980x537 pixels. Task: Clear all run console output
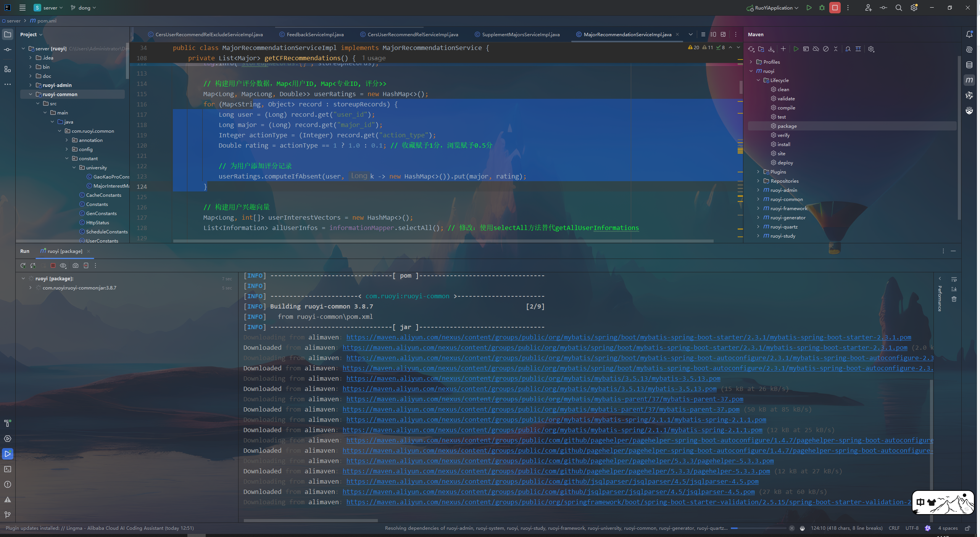(x=954, y=299)
